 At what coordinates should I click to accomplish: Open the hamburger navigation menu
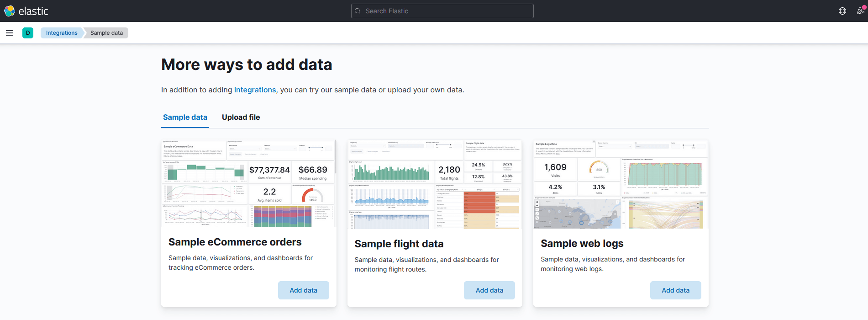(x=10, y=33)
